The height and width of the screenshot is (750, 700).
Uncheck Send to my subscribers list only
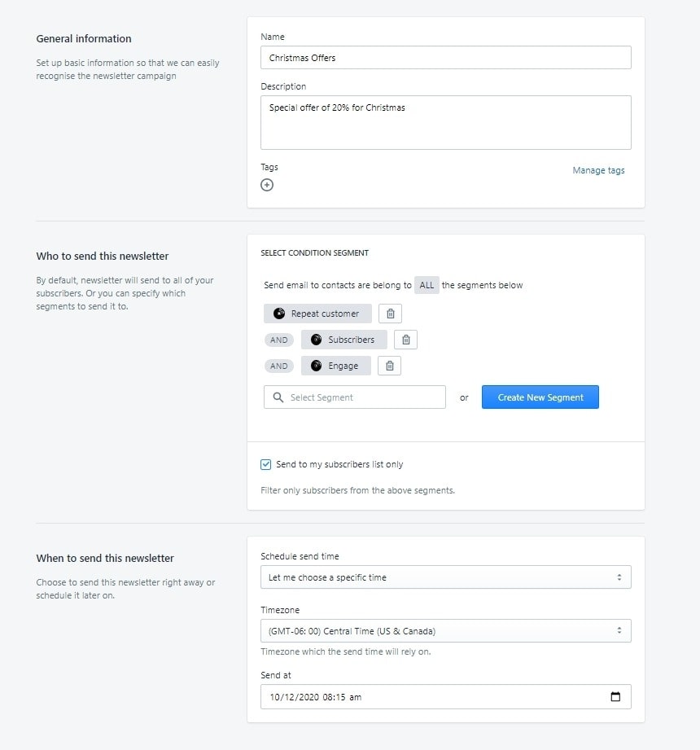pyautogui.click(x=266, y=464)
